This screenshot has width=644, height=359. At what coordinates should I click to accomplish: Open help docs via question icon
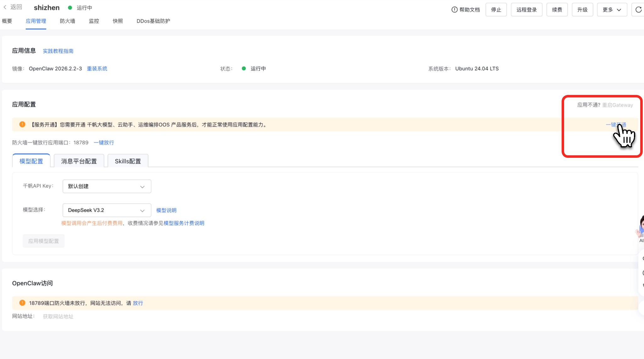[x=454, y=10]
